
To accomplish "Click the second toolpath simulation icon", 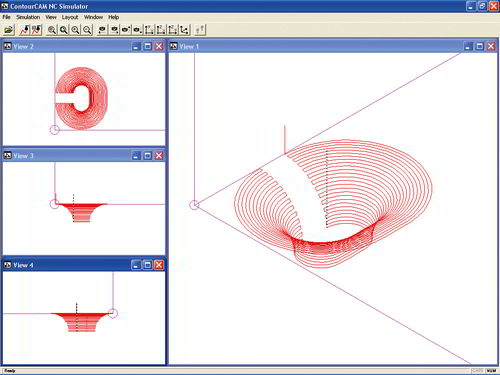I will (x=36, y=30).
